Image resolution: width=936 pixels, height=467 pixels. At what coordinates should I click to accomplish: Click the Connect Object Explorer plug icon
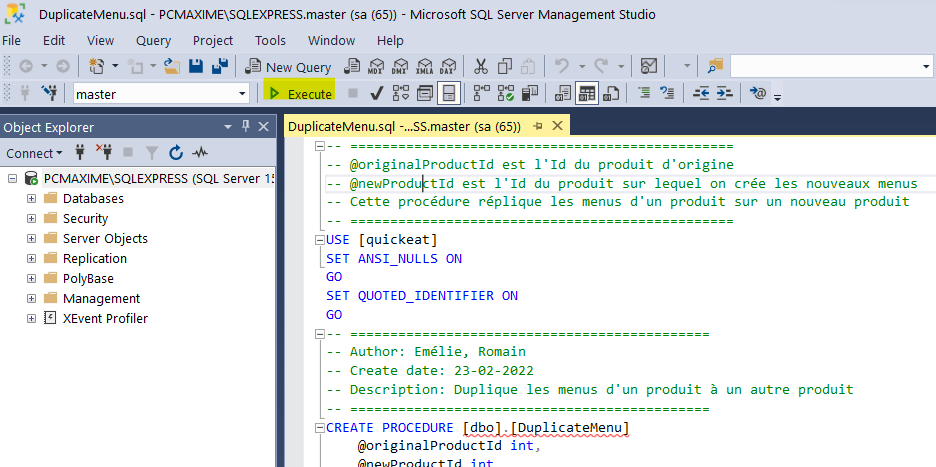pyautogui.click(x=80, y=153)
